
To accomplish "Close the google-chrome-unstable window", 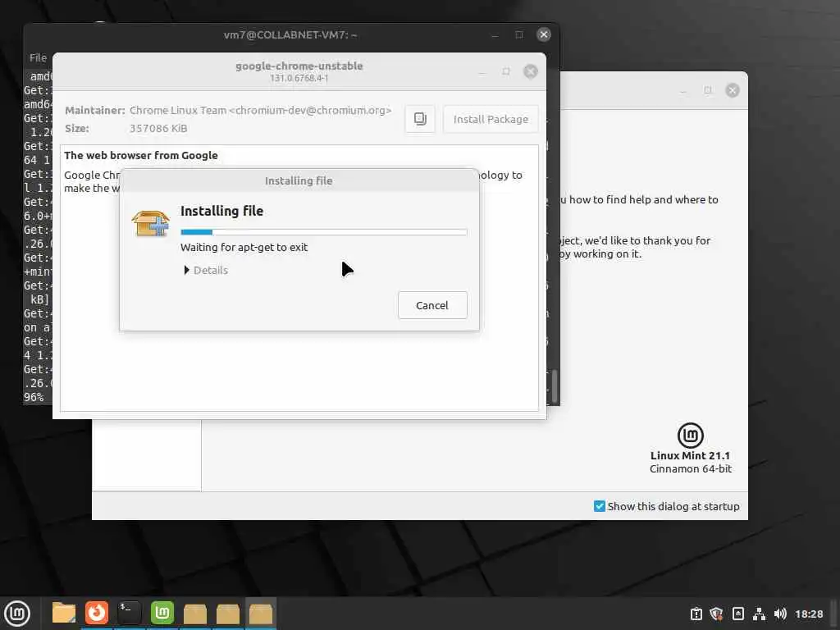I will pyautogui.click(x=531, y=71).
